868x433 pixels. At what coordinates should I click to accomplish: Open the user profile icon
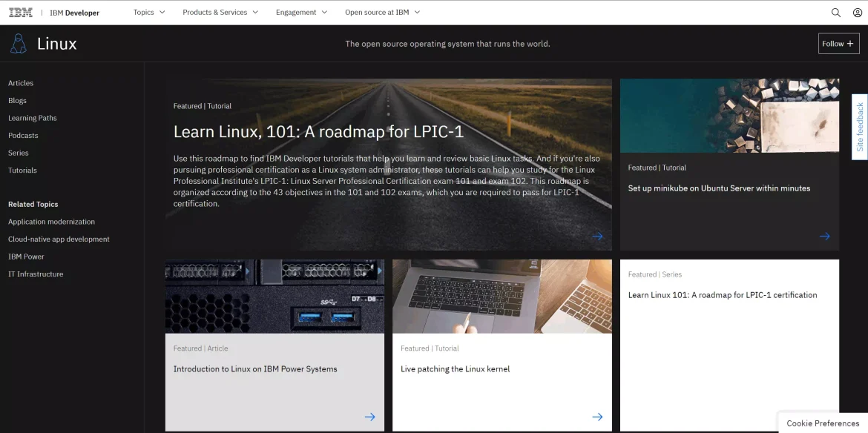(x=858, y=12)
